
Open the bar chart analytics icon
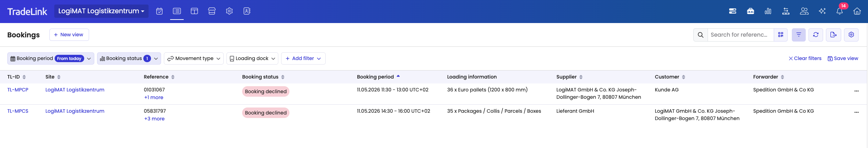[768, 11]
